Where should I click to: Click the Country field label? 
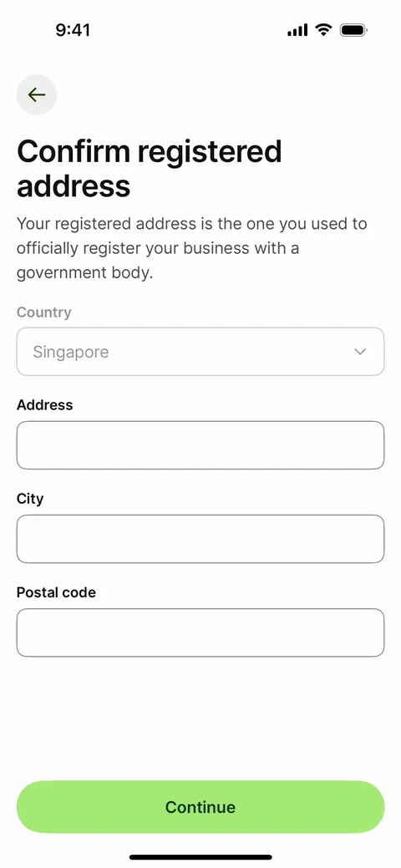43,312
